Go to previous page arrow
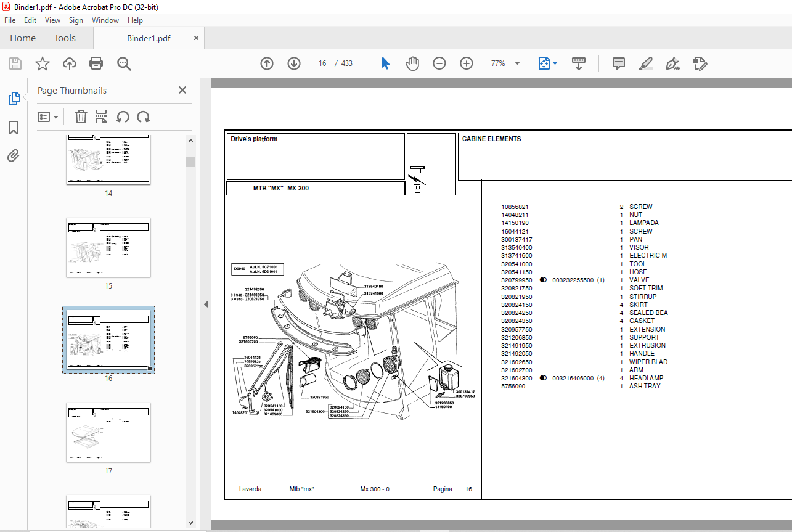792x532 pixels. point(266,63)
